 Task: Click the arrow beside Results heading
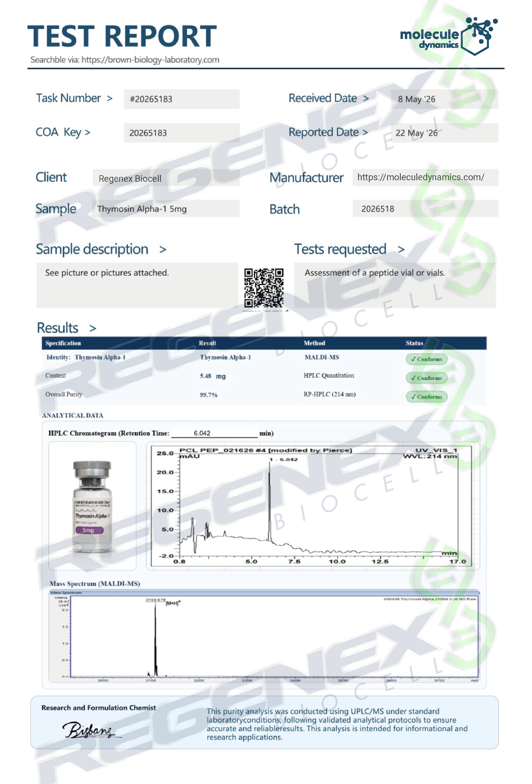[x=93, y=328]
